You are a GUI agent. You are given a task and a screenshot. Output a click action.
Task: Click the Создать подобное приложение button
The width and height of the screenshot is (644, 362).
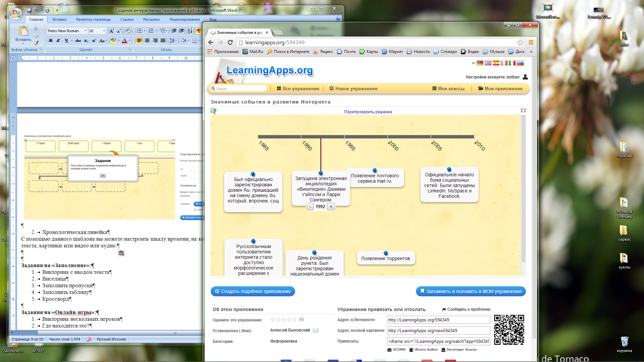253,291
